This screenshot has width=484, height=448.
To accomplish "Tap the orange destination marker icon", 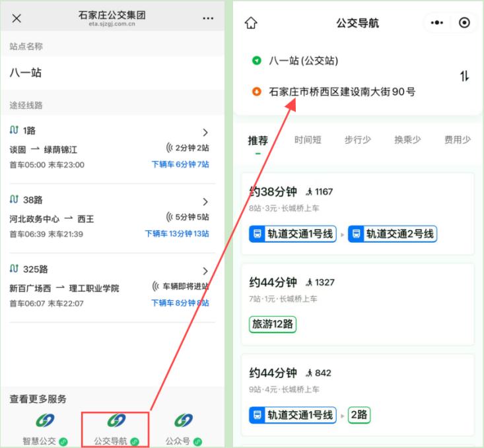I will click(256, 92).
